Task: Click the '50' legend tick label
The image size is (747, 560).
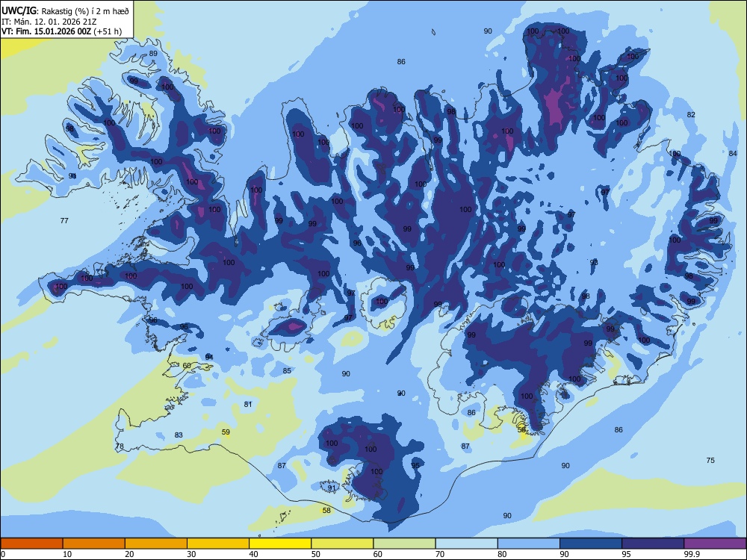Action: tap(315, 554)
